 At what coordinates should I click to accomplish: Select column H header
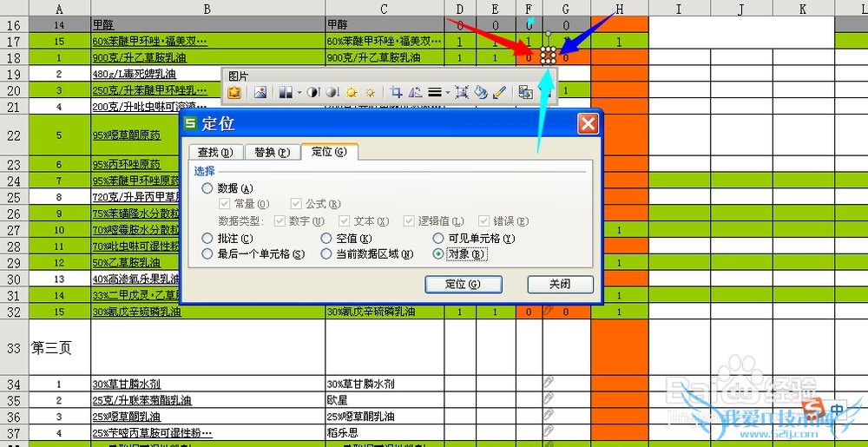pyautogui.click(x=620, y=8)
